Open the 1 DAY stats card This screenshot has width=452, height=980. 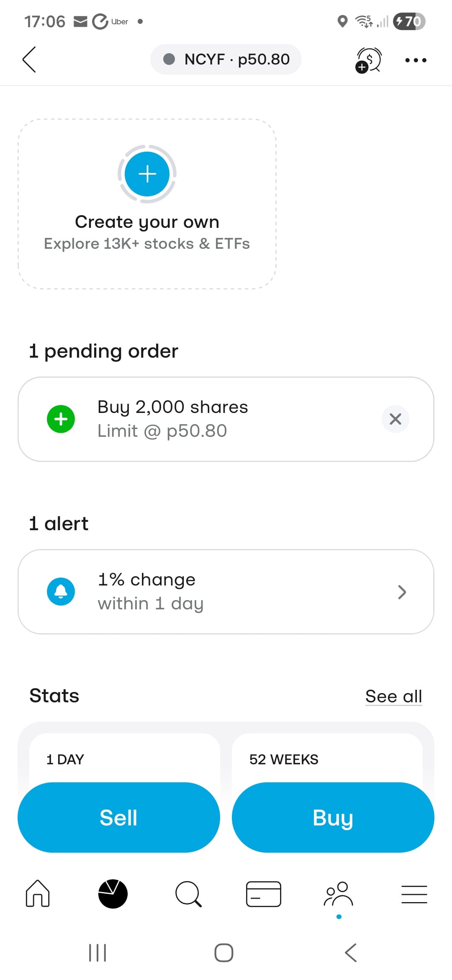[x=124, y=759]
